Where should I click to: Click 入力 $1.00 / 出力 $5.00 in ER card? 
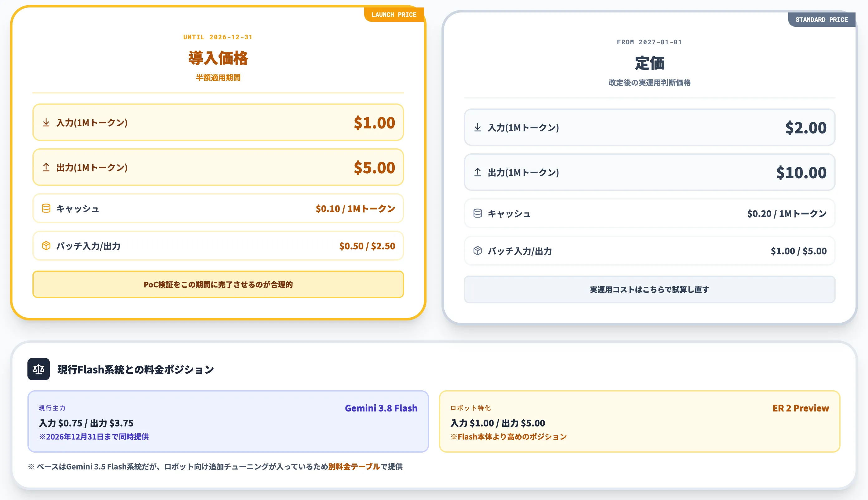pos(498,423)
